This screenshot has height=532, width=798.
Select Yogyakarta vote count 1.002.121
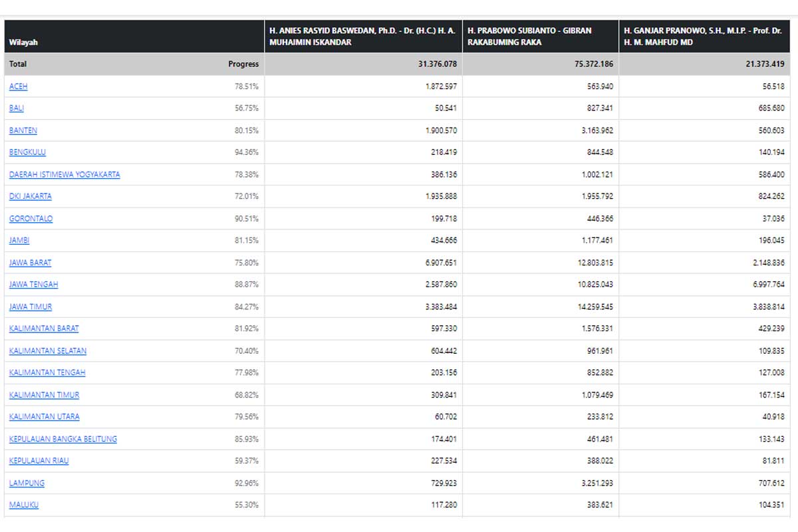598,174
